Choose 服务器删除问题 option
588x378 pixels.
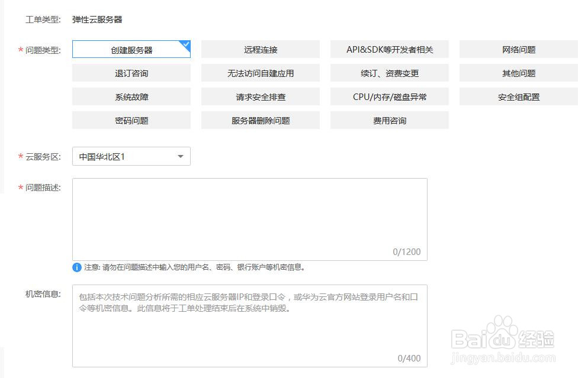pyautogui.click(x=261, y=120)
